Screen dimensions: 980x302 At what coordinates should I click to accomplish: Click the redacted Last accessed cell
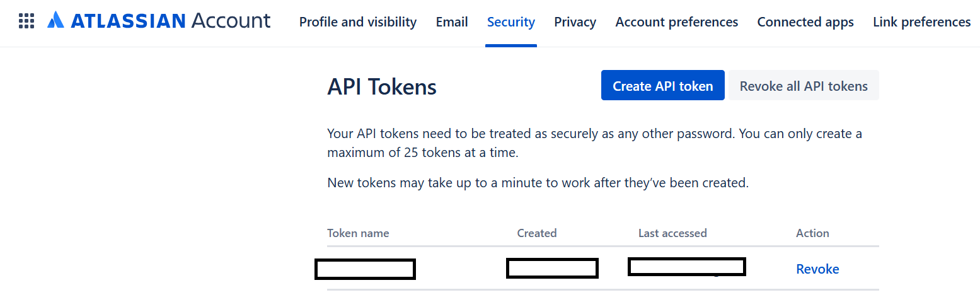[687, 267]
